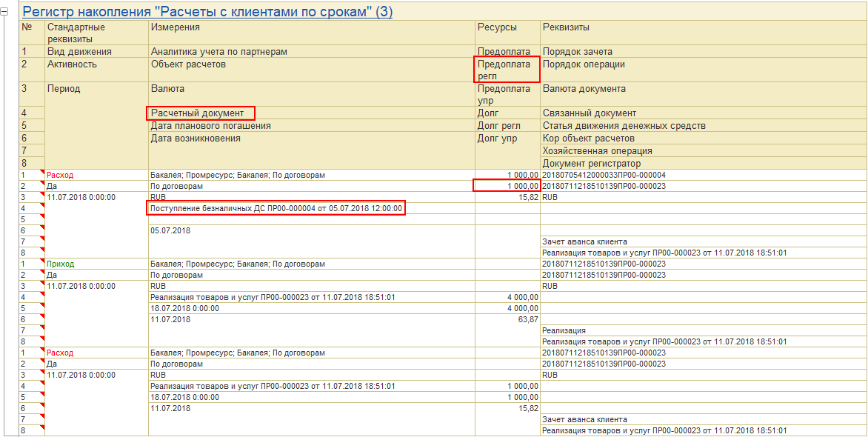
Task: Open 'Поступление безналичных ДС ПР00-000004' document cell
Action: click(x=312, y=208)
